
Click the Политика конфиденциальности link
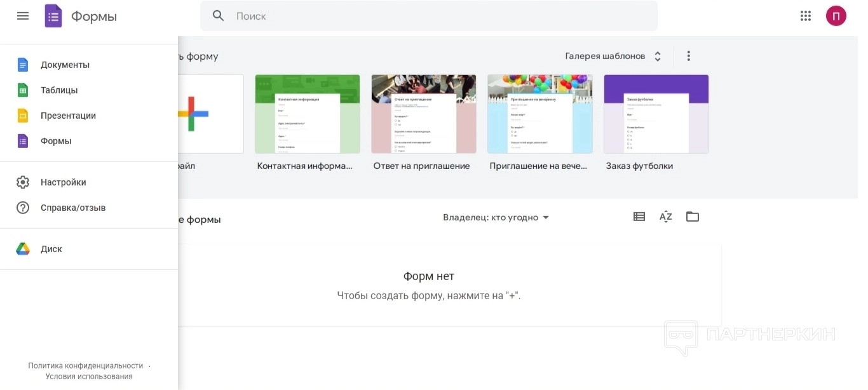click(86, 366)
